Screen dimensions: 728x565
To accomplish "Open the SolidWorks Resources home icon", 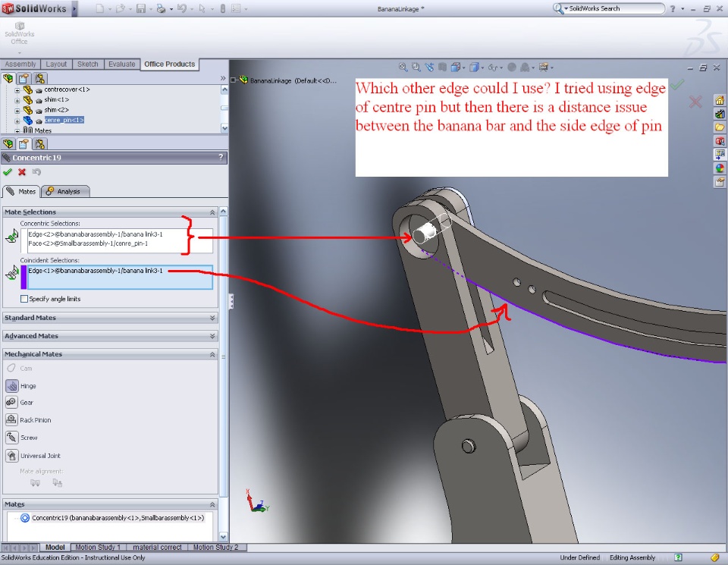I will pyautogui.click(x=719, y=100).
